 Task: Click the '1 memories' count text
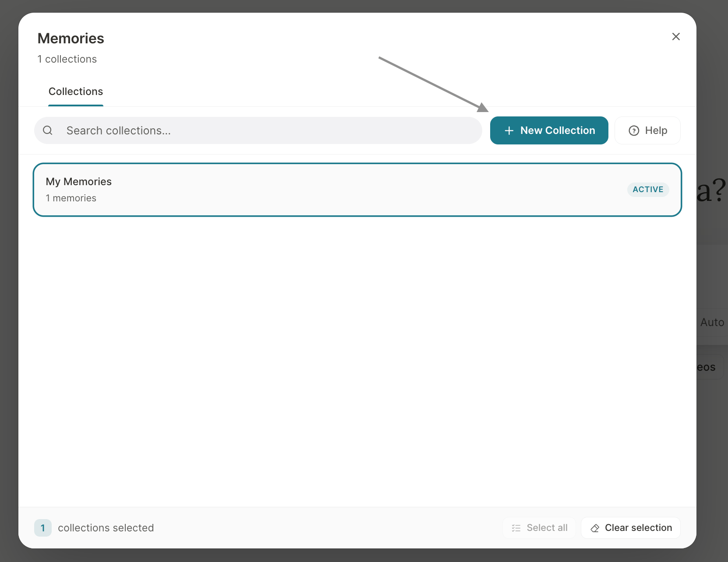(x=71, y=198)
